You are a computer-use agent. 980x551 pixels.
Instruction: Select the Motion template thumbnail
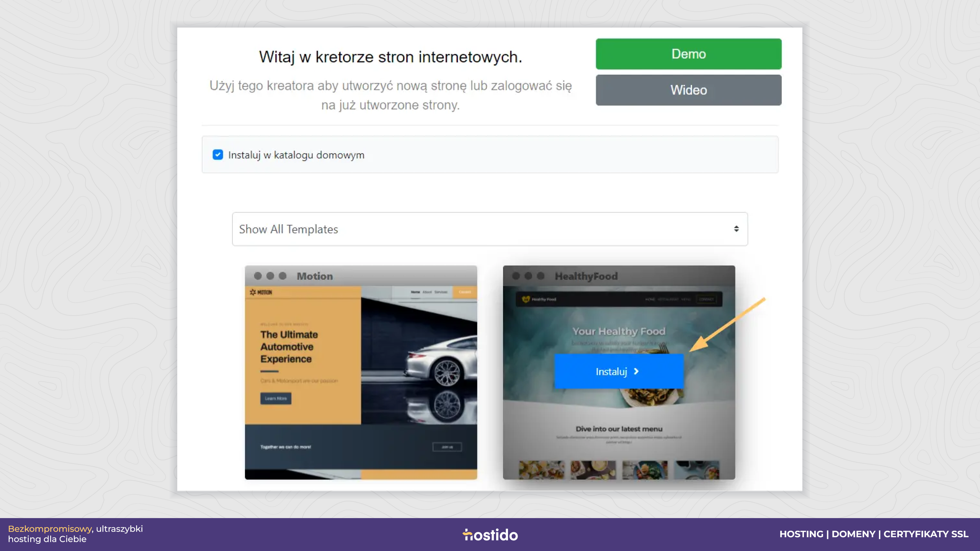pyautogui.click(x=361, y=372)
